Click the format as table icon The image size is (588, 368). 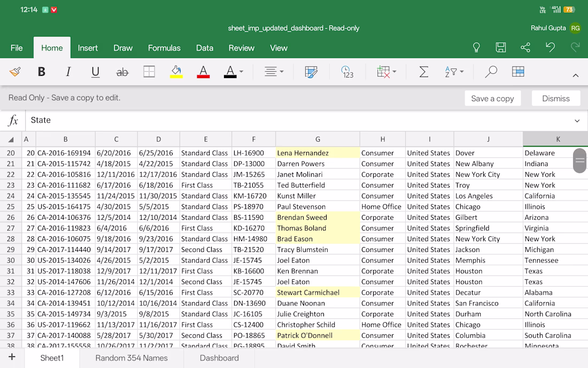click(x=518, y=72)
